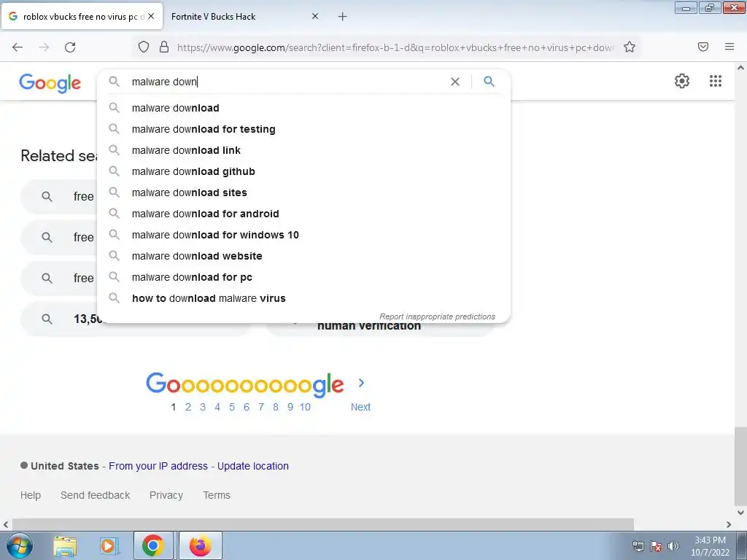Save page to Pocket
The width and height of the screenshot is (747, 560).
pos(703,47)
